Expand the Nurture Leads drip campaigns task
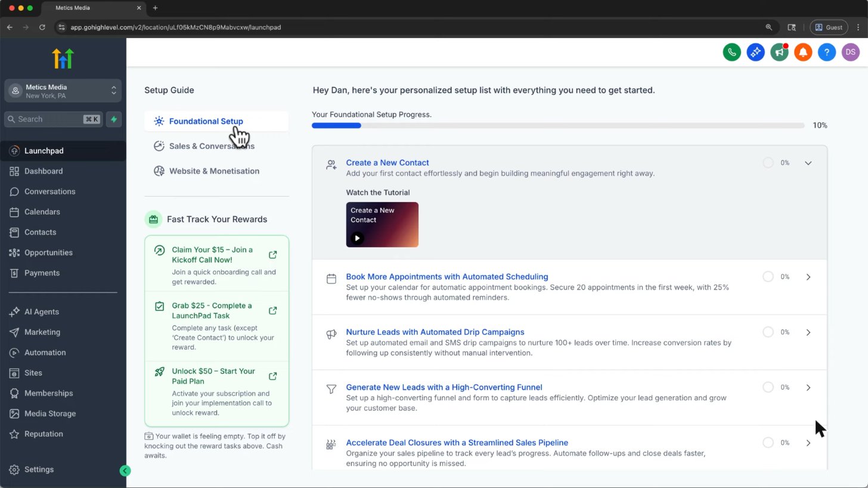Screen dimensions: 868x488 click(x=808, y=332)
